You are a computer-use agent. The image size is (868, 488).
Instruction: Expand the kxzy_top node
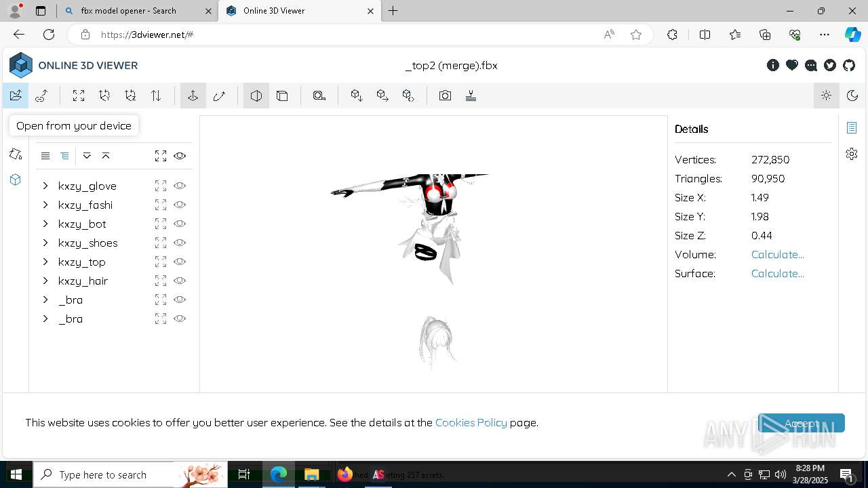(45, 262)
